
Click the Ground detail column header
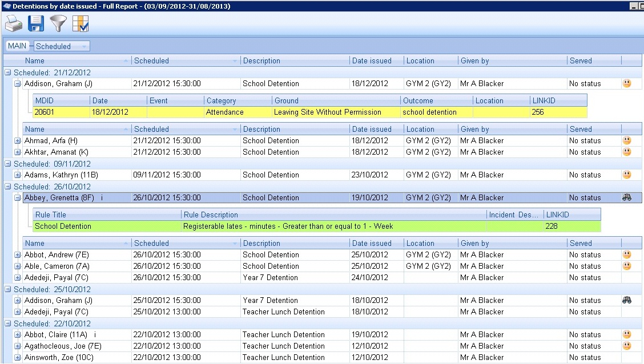coord(336,100)
